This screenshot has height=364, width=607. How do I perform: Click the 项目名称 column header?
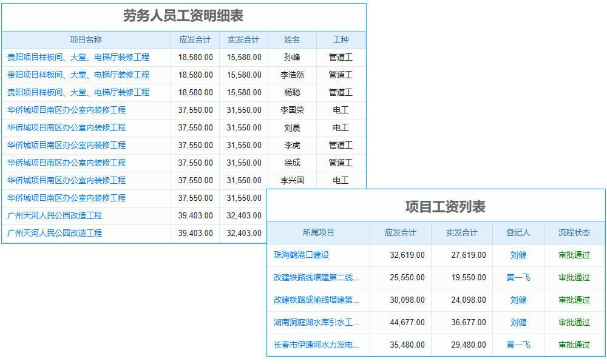[x=86, y=39]
